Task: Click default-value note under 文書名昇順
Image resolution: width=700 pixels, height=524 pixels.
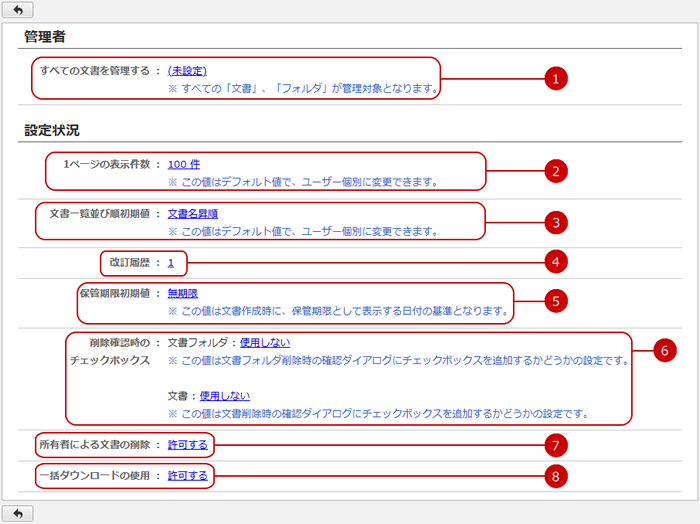Action: pyautogui.click(x=303, y=232)
